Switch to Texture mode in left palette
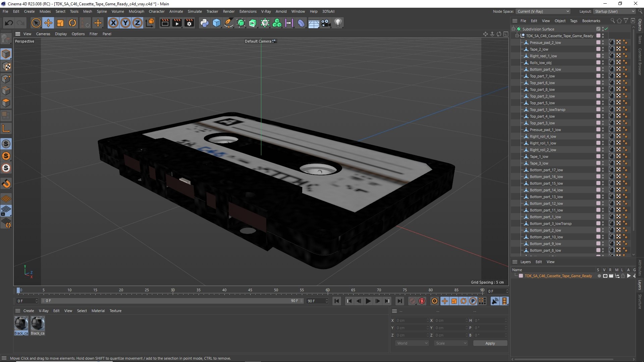Screen dimensions: 644x362 [x=6, y=66]
